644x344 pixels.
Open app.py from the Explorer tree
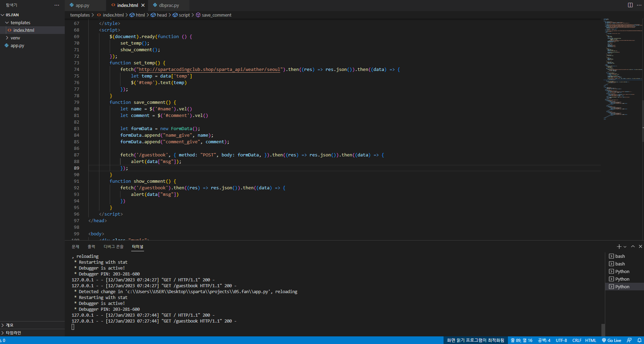pos(32,45)
